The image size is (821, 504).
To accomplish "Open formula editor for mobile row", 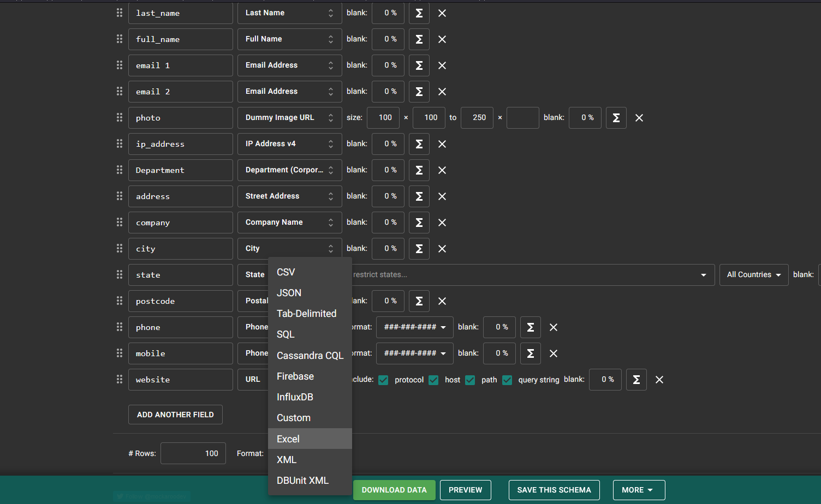I will [x=531, y=353].
